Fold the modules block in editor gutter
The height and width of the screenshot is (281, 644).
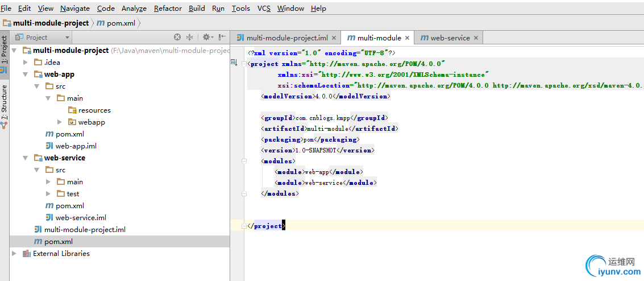pos(244,161)
